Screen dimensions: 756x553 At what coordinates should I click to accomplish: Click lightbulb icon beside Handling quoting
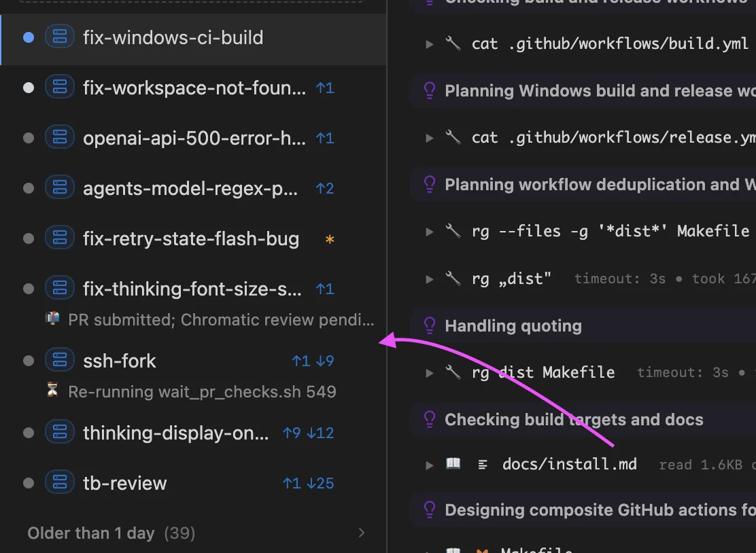pyautogui.click(x=429, y=326)
